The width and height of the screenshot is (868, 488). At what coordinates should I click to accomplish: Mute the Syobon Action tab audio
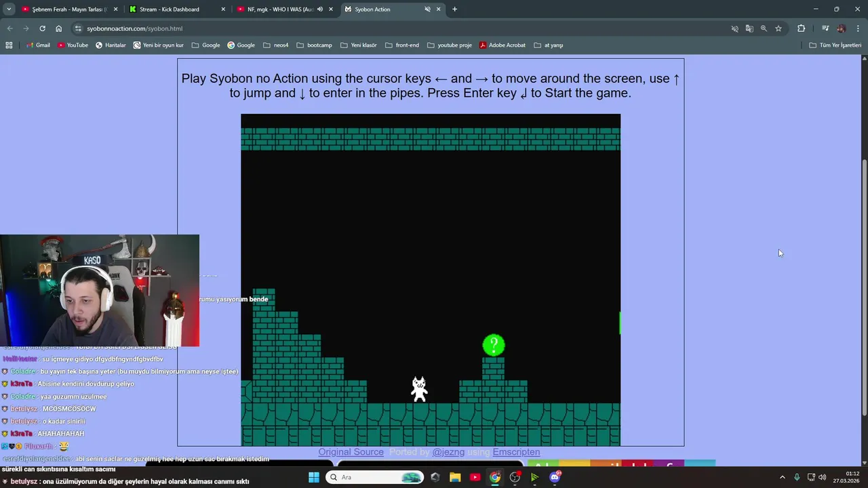427,9
